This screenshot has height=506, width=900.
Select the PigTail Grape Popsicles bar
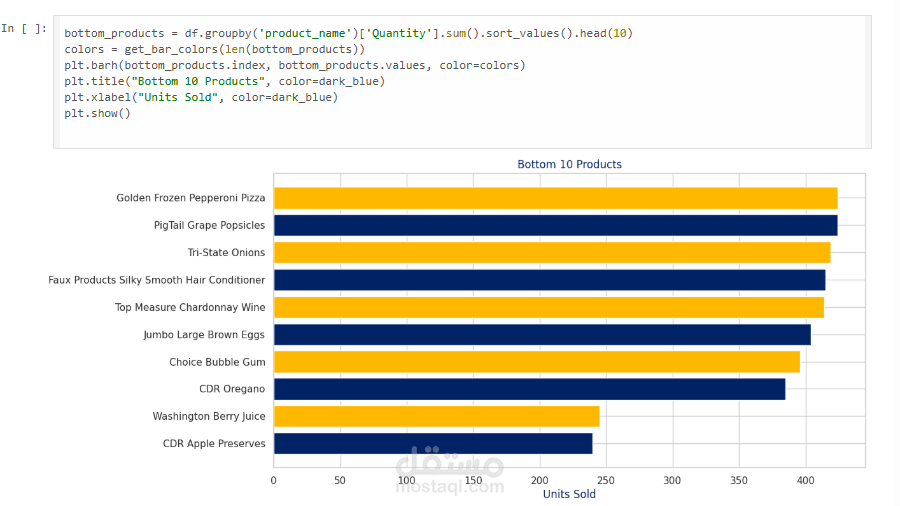(555, 225)
